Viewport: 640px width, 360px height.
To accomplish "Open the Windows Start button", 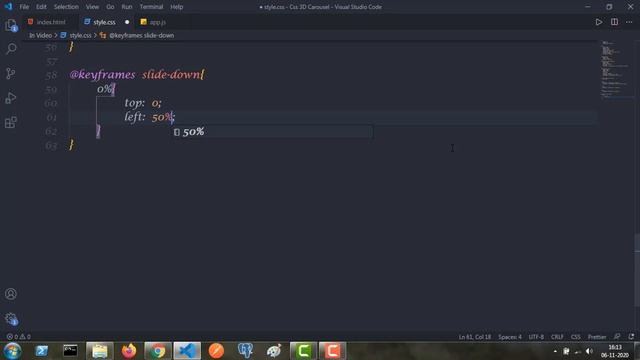I will click(12, 351).
